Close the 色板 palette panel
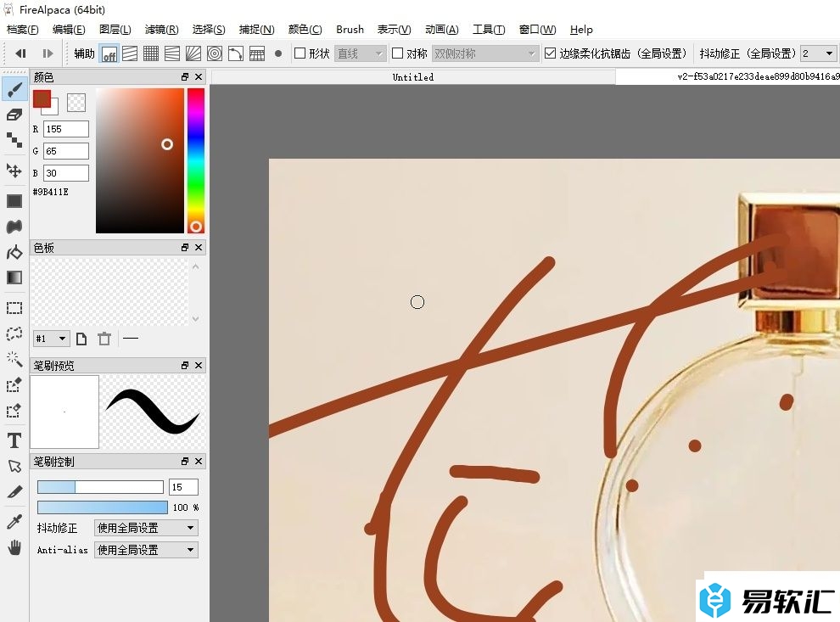Screen dimensions: 840x622 [x=199, y=248]
